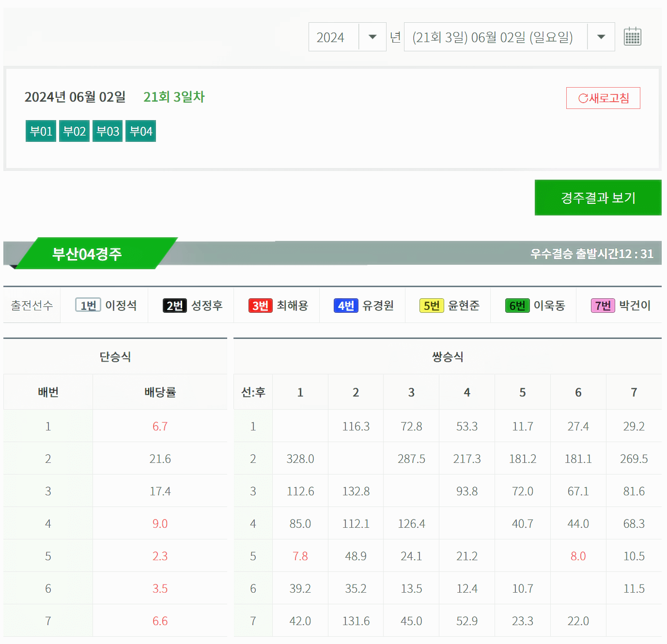Click the 출전선수 header cell
The width and height of the screenshot is (667, 644).
[x=31, y=305]
